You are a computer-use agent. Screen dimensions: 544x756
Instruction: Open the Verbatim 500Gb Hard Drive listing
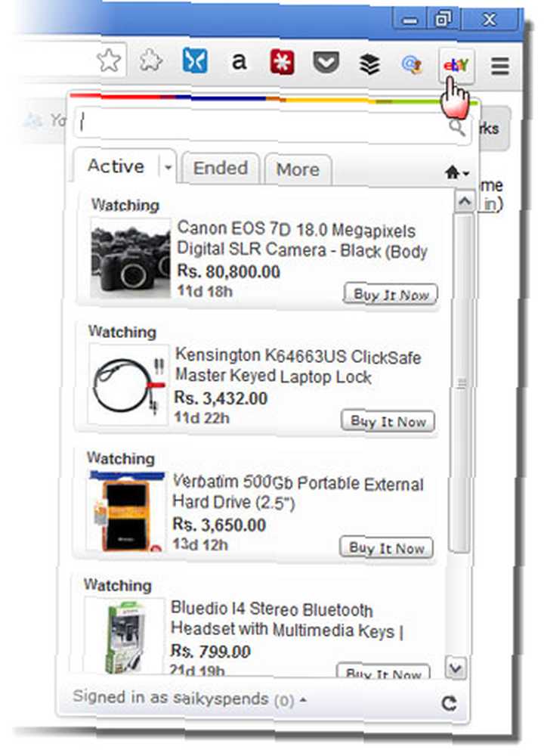(x=298, y=492)
